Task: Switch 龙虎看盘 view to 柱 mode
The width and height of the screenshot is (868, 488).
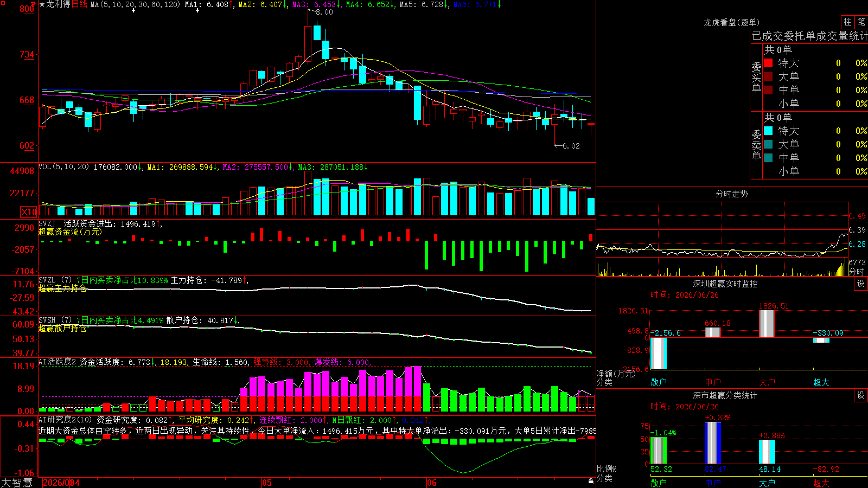Action: coord(847,22)
